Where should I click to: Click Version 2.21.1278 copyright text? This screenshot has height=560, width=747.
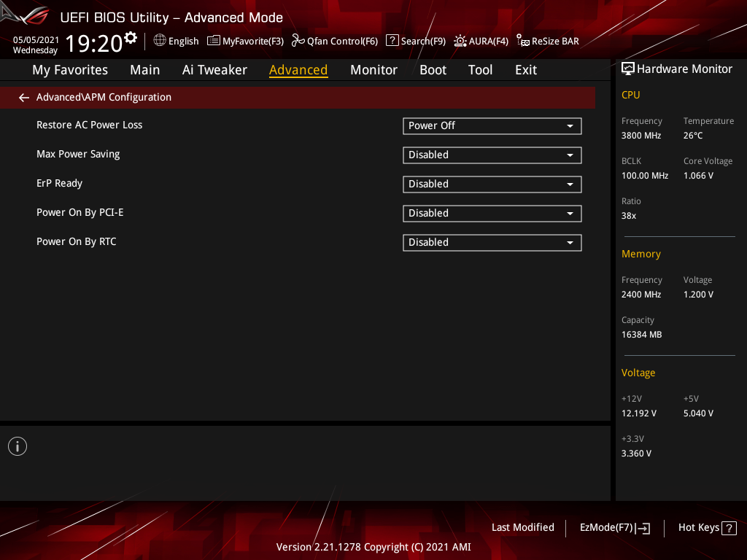pos(373,547)
